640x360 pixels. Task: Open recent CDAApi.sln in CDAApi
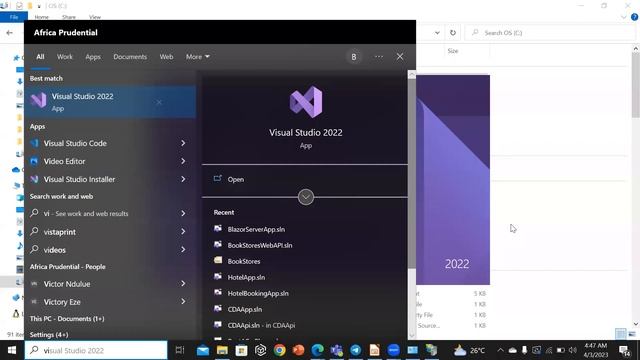[261, 325]
